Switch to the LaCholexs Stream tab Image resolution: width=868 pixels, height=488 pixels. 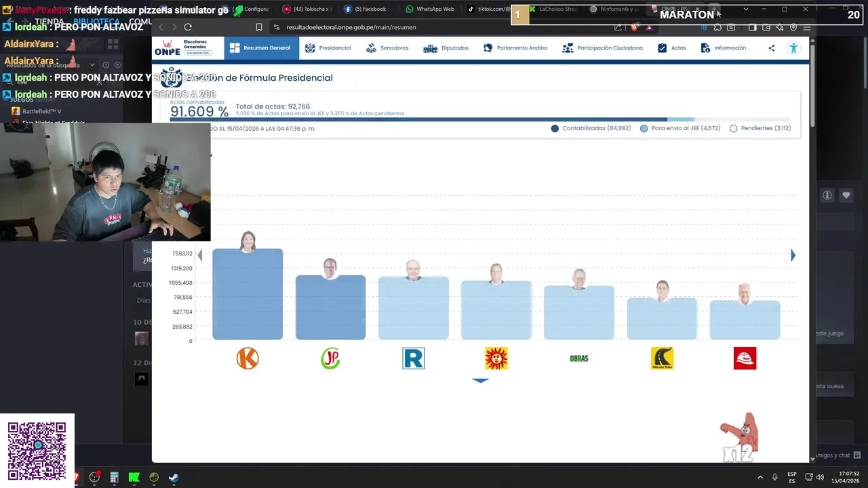(553, 9)
